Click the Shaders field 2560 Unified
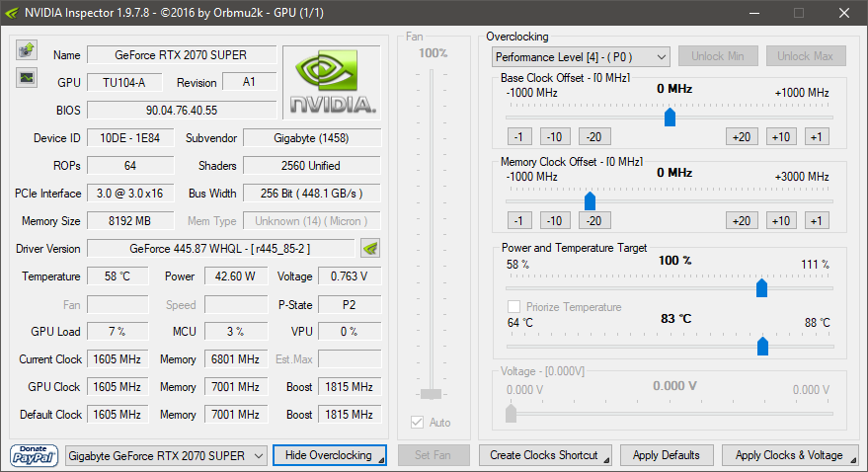868x472 pixels. (312, 166)
